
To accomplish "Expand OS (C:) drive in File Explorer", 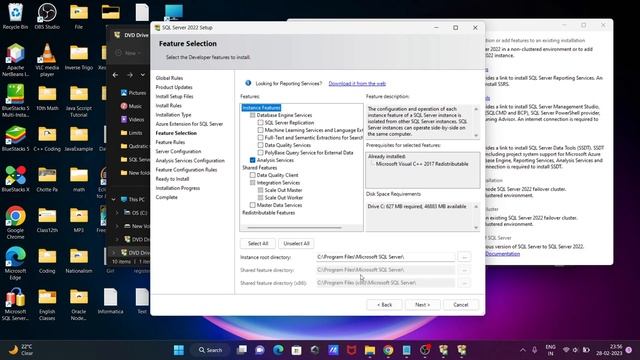I will (118, 213).
